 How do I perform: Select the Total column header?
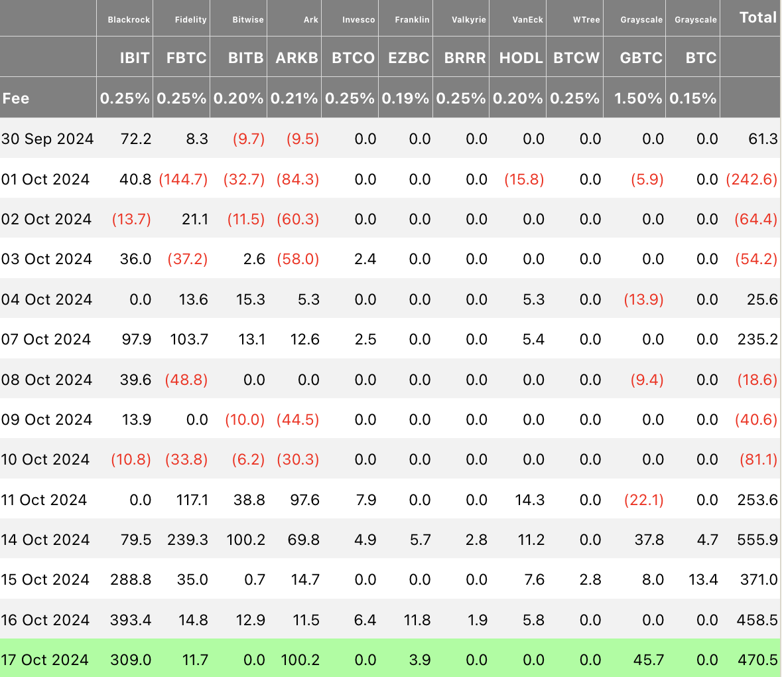pyautogui.click(x=757, y=18)
